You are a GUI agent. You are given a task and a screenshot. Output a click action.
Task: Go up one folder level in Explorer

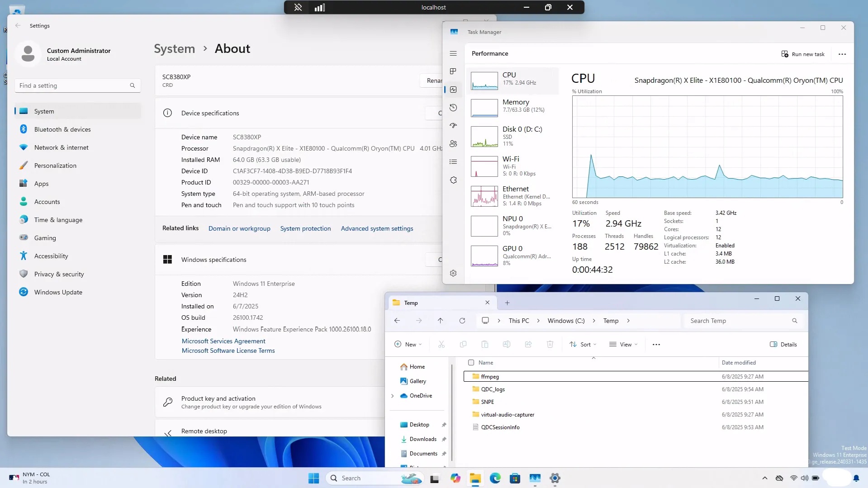point(440,321)
